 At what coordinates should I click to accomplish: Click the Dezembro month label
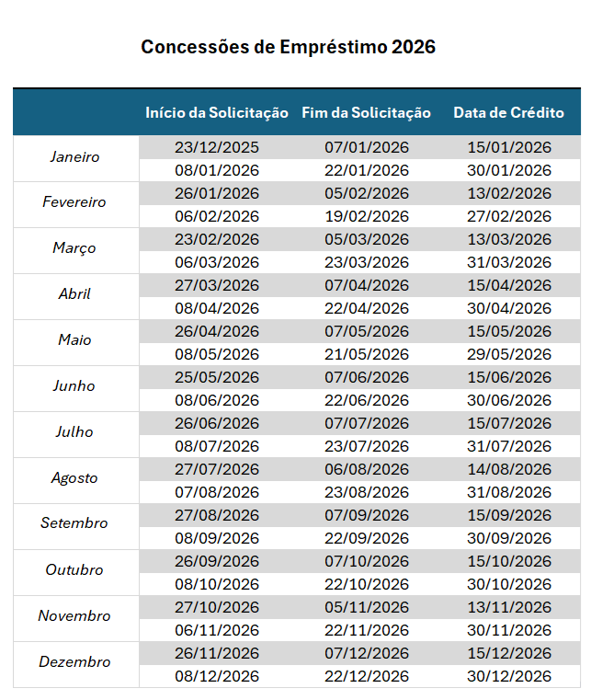tap(74, 662)
